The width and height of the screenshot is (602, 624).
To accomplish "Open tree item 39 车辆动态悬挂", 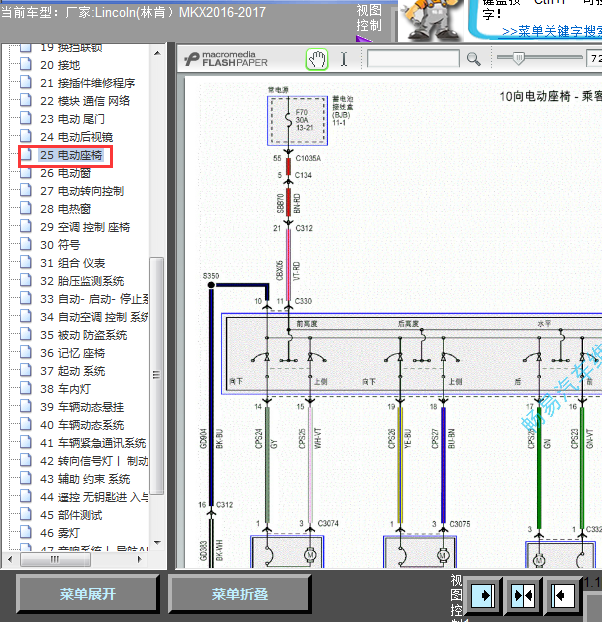I will pyautogui.click(x=82, y=407).
